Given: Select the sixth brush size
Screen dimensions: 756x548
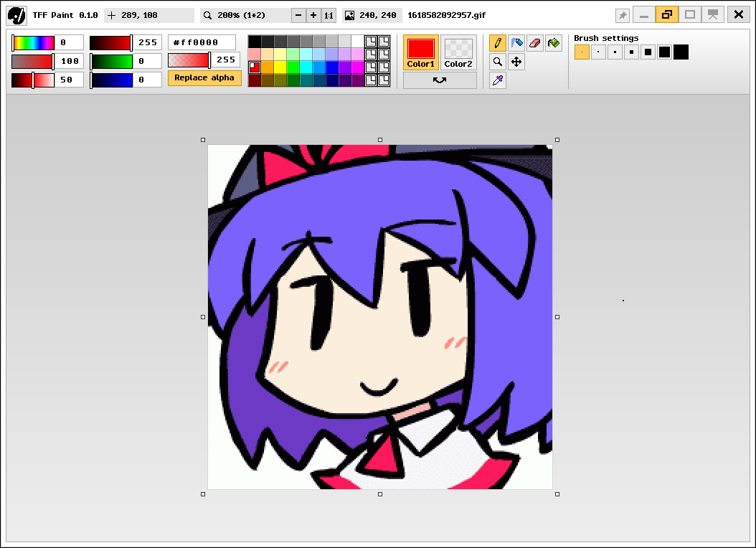Looking at the screenshot, I should (x=664, y=52).
